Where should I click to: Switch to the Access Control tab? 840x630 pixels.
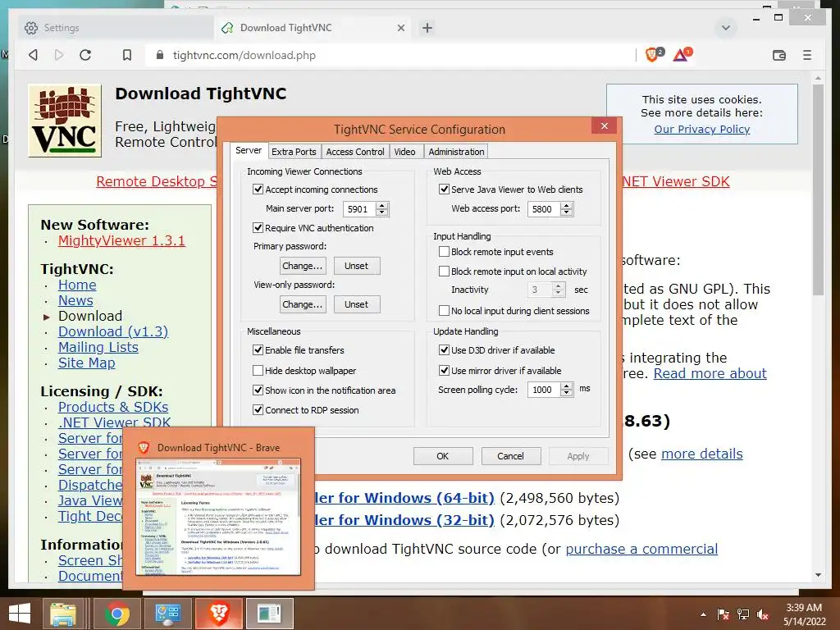tap(355, 152)
